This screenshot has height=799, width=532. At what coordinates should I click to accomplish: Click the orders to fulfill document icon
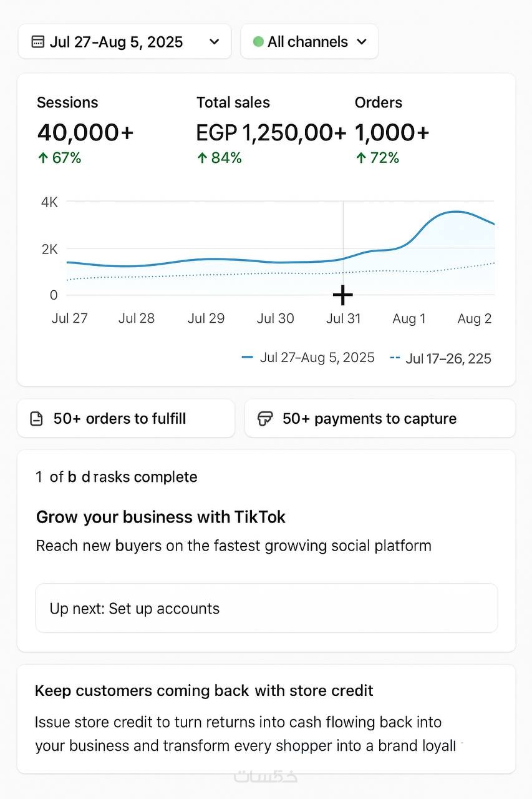tap(37, 419)
